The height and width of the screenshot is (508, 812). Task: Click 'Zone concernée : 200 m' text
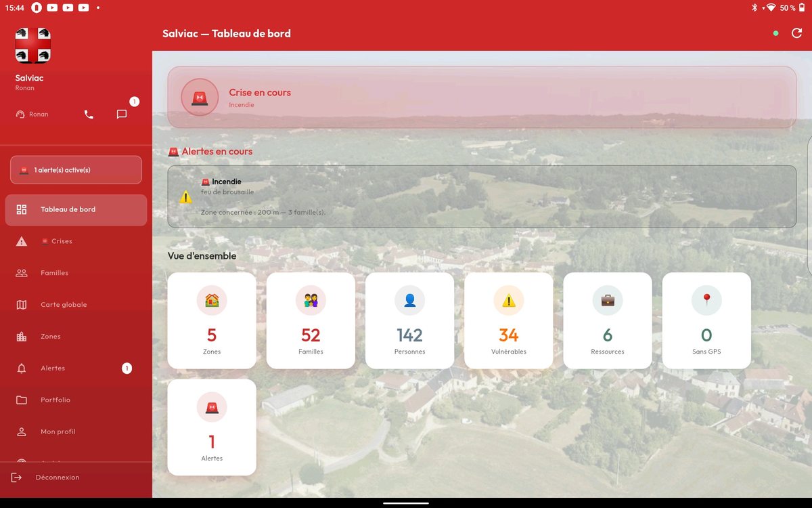[x=235, y=213]
